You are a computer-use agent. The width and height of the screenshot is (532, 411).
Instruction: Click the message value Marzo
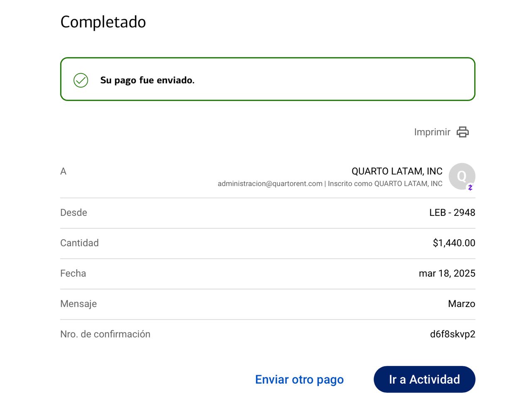coord(461,304)
